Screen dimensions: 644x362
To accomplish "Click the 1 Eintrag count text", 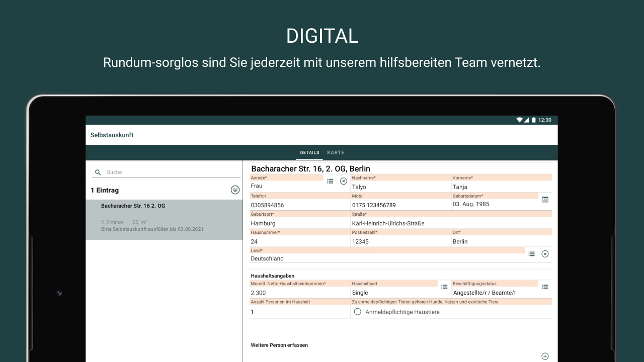I will click(x=105, y=190).
